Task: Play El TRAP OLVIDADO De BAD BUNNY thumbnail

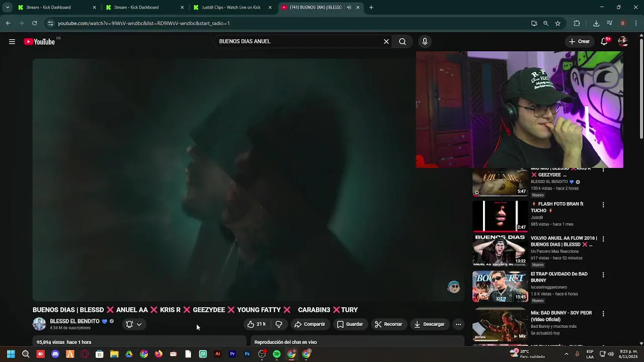Action: [x=500, y=286]
